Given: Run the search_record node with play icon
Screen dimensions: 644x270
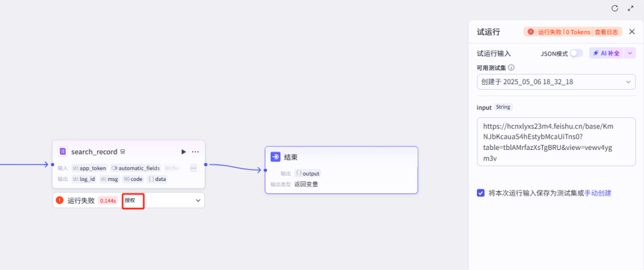Looking at the screenshot, I should tap(183, 152).
